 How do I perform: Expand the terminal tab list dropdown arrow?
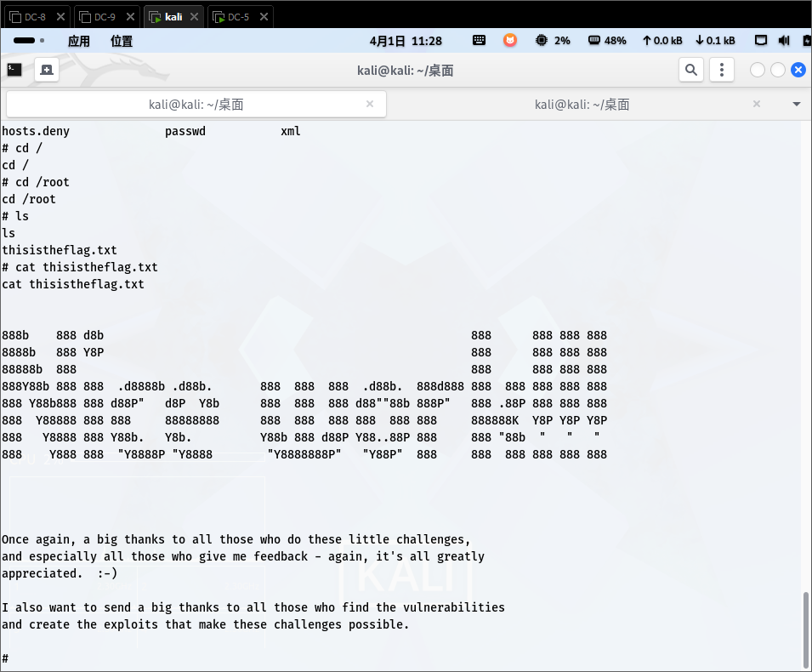(797, 104)
